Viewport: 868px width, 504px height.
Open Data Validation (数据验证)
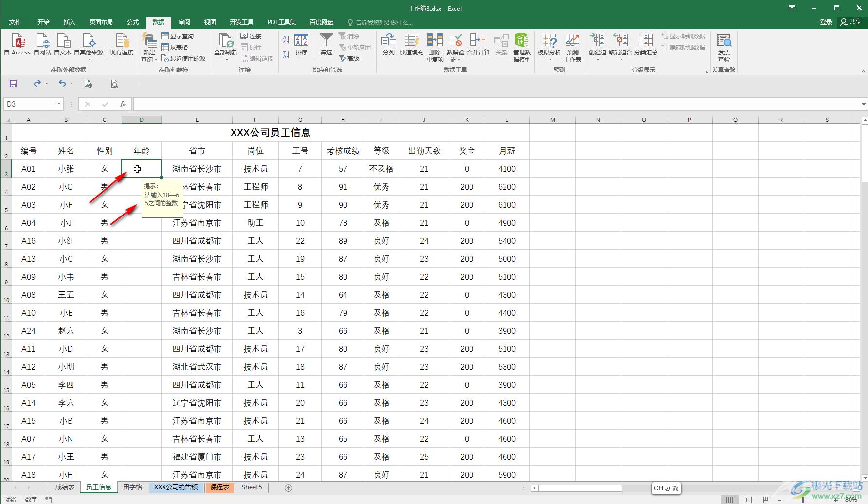(x=455, y=48)
